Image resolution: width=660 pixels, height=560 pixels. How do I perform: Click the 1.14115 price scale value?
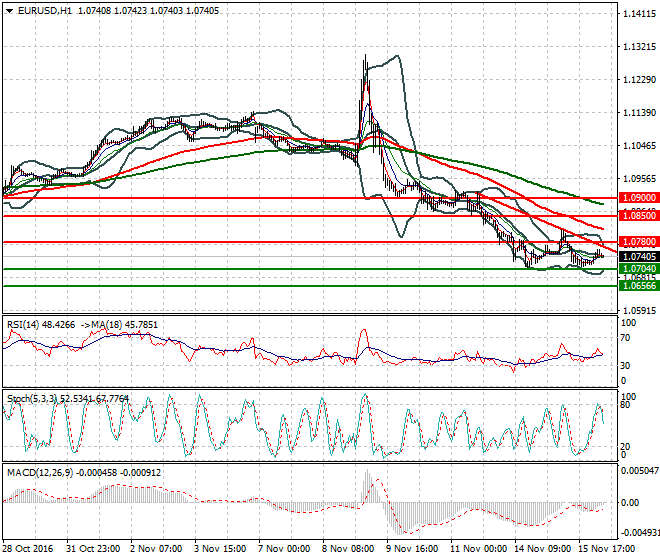point(639,14)
